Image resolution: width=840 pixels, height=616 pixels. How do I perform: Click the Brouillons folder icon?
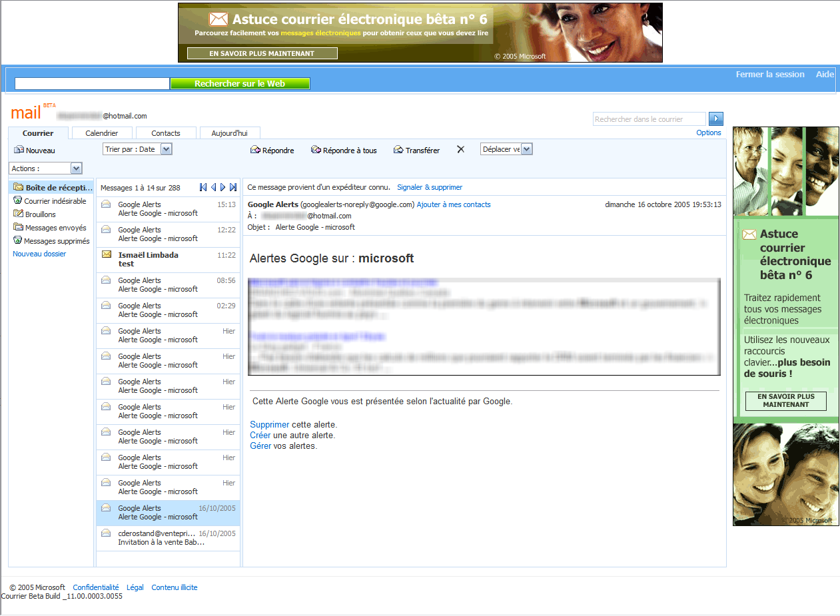pos(18,214)
